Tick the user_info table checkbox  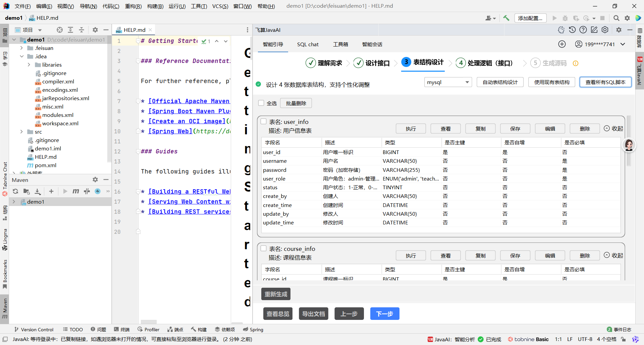coord(264,122)
